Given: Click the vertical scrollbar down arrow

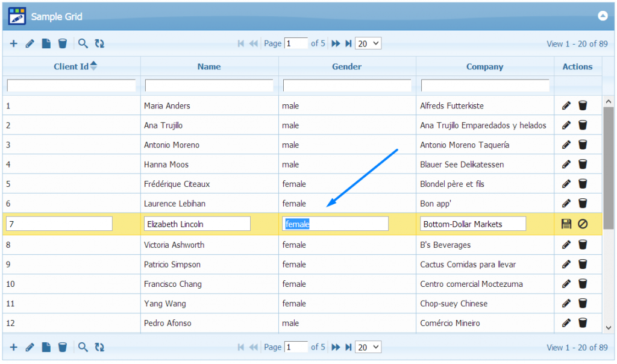Looking at the screenshot, I should [609, 327].
